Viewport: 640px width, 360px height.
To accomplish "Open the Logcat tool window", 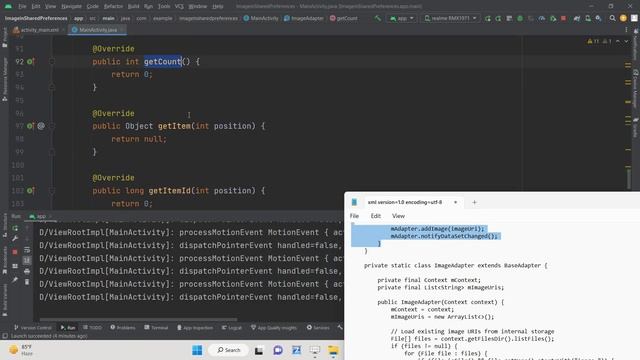I will coord(231,327).
